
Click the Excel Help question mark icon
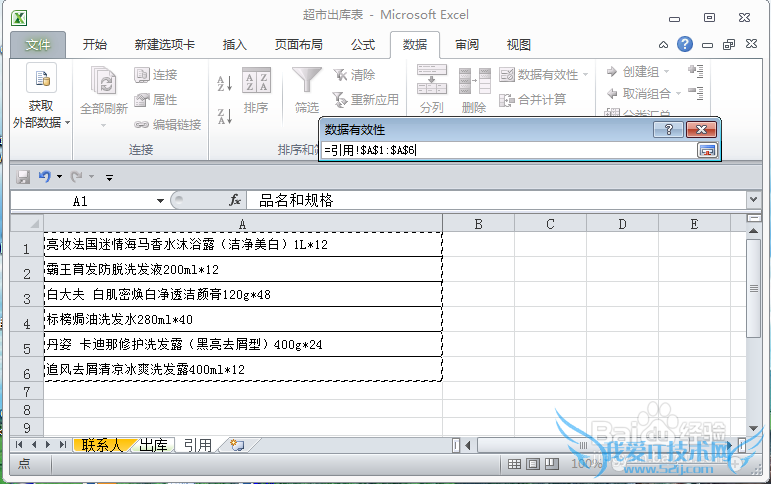click(x=684, y=44)
